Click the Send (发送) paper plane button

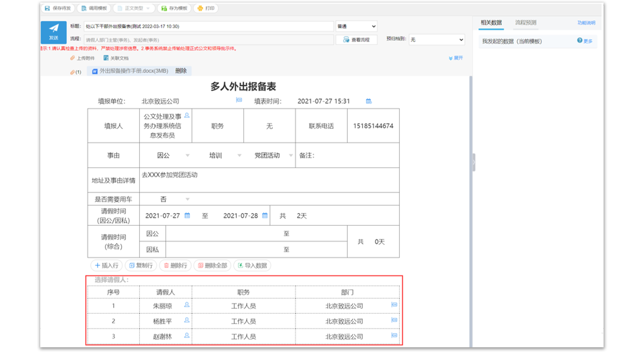pyautogui.click(x=53, y=32)
